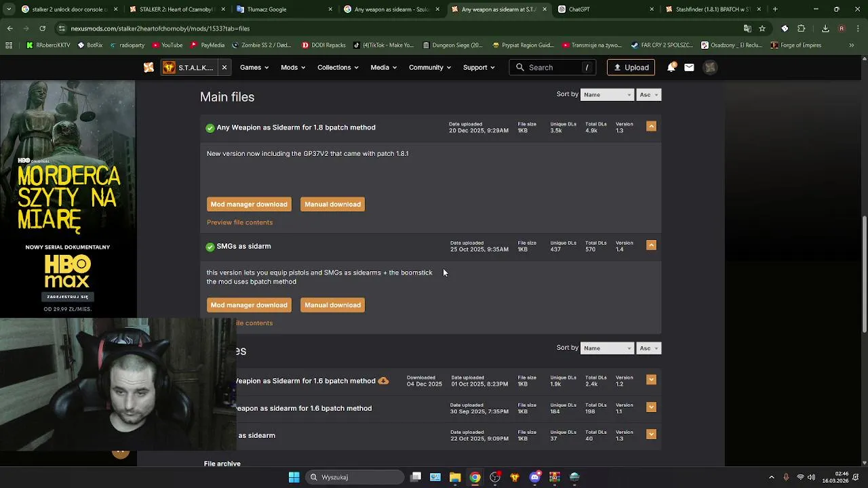Open the Games menu
The height and width of the screenshot is (488, 868).
(254, 67)
